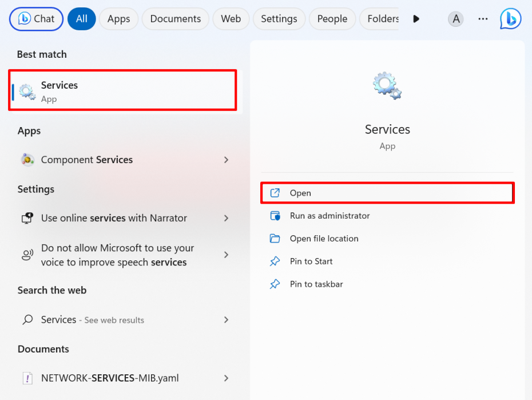The image size is (532, 400).
Task: Click the Component Services app icon
Action: click(x=27, y=160)
